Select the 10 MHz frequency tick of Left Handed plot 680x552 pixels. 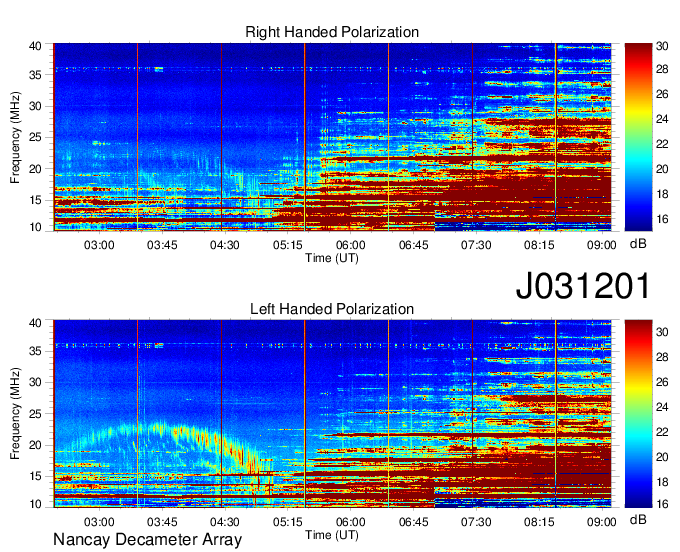pyautogui.click(x=35, y=504)
